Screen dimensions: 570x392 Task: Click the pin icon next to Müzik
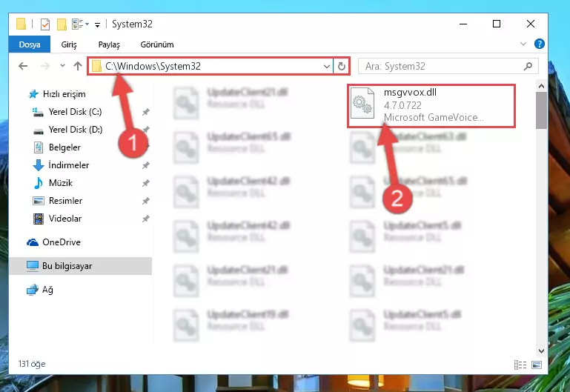(x=146, y=183)
